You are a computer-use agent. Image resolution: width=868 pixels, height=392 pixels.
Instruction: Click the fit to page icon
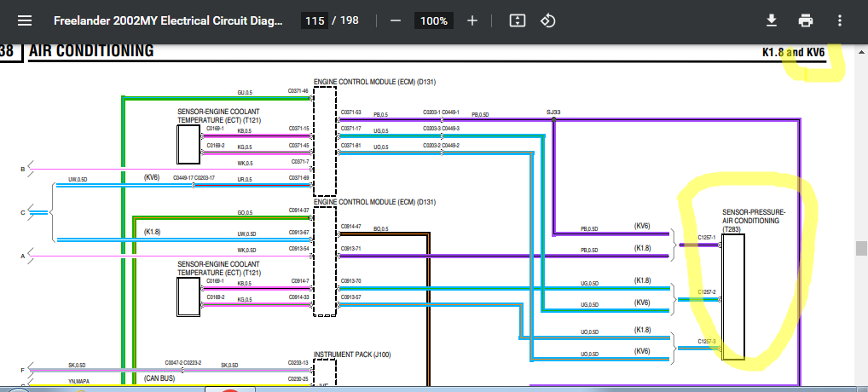pos(517,21)
